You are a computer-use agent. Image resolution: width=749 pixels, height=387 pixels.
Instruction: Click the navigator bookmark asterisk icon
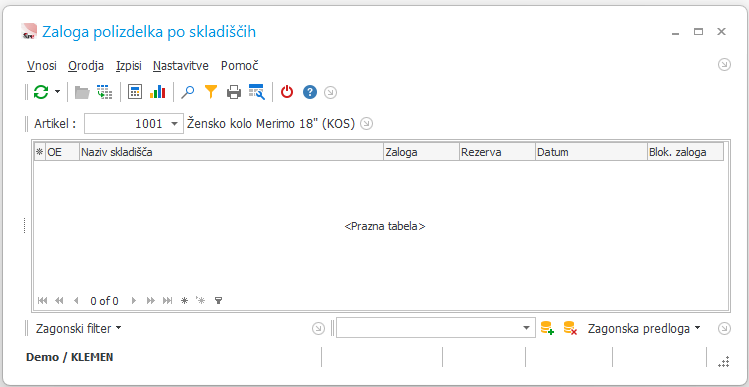(184, 301)
